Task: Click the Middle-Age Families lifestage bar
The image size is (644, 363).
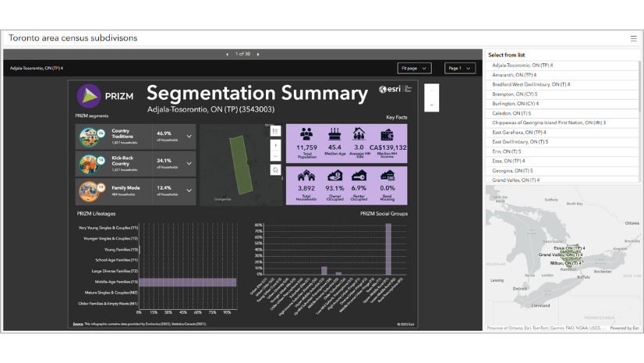Action: 188,282
